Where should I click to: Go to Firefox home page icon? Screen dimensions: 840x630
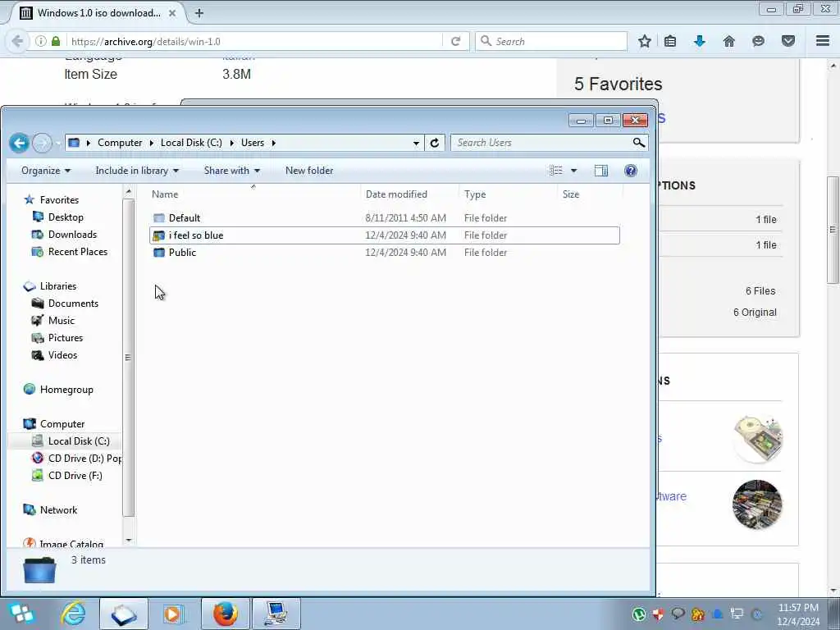coord(729,41)
